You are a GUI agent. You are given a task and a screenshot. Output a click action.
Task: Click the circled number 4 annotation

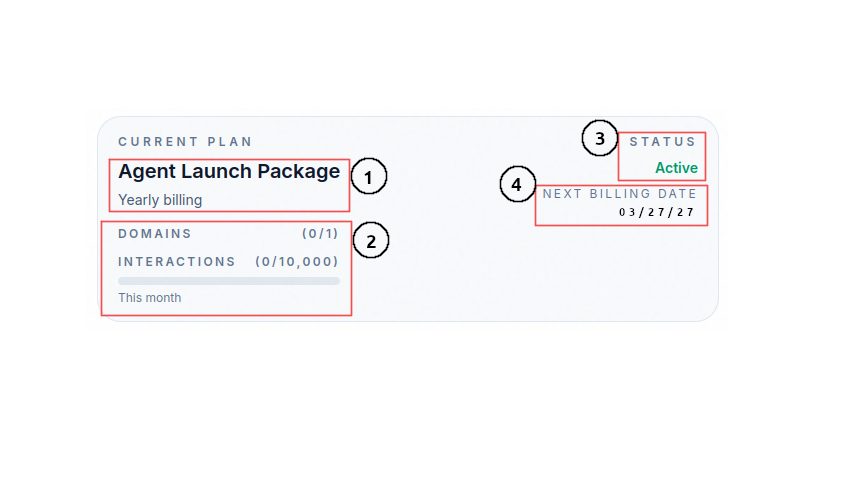(517, 185)
